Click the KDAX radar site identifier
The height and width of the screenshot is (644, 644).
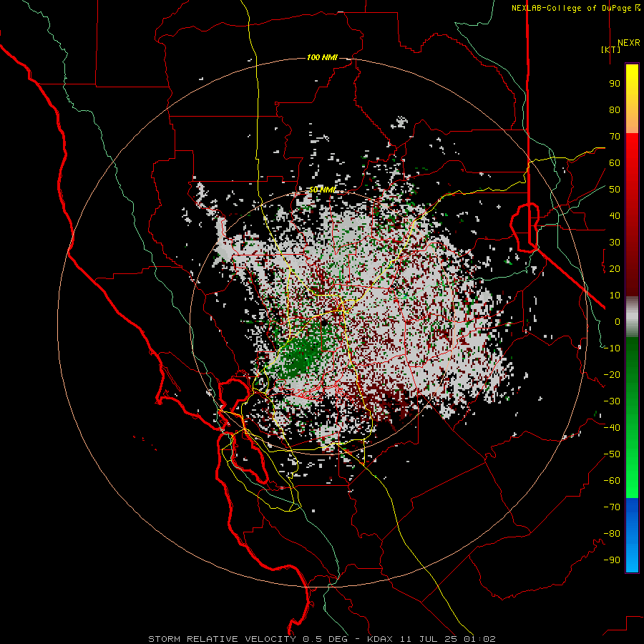[x=380, y=639]
